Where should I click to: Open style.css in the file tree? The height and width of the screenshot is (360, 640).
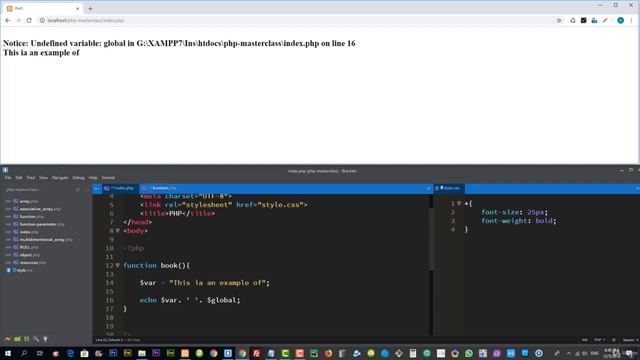pyautogui.click(x=24, y=270)
